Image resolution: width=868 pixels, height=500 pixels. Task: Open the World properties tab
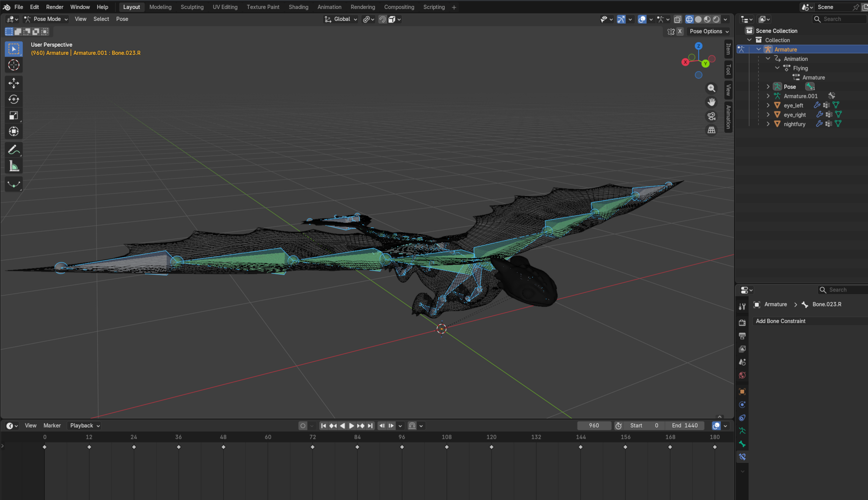(x=742, y=375)
